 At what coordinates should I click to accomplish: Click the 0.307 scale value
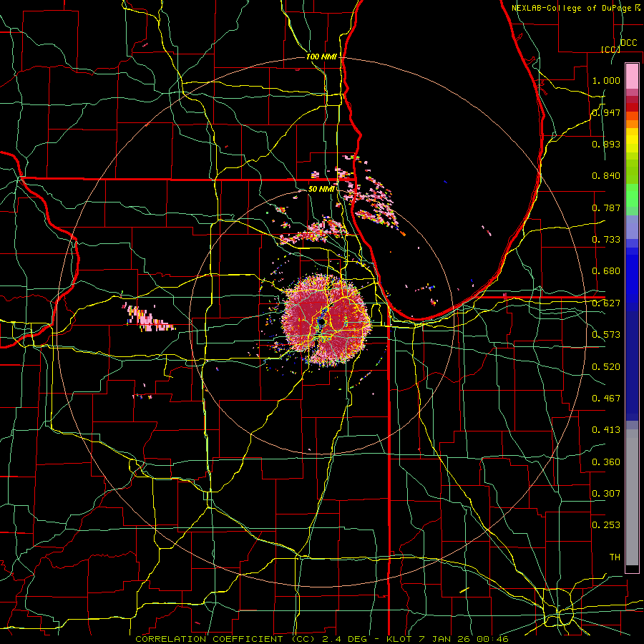click(606, 494)
